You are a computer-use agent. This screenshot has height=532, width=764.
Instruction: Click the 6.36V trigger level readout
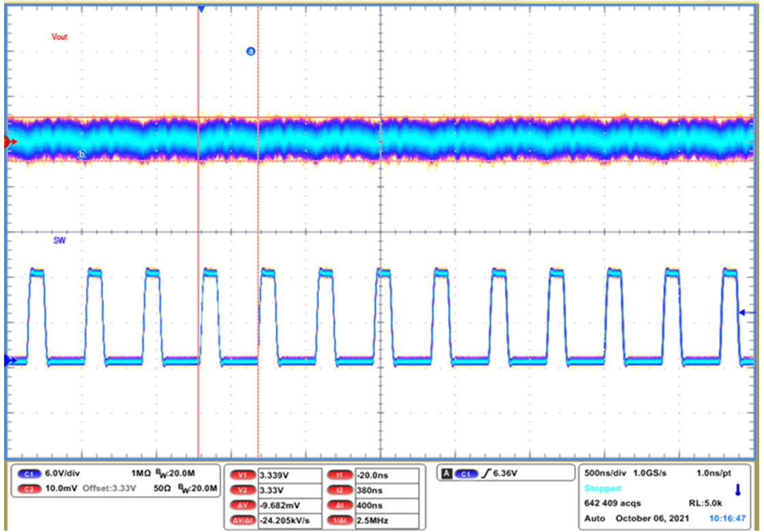(505, 473)
